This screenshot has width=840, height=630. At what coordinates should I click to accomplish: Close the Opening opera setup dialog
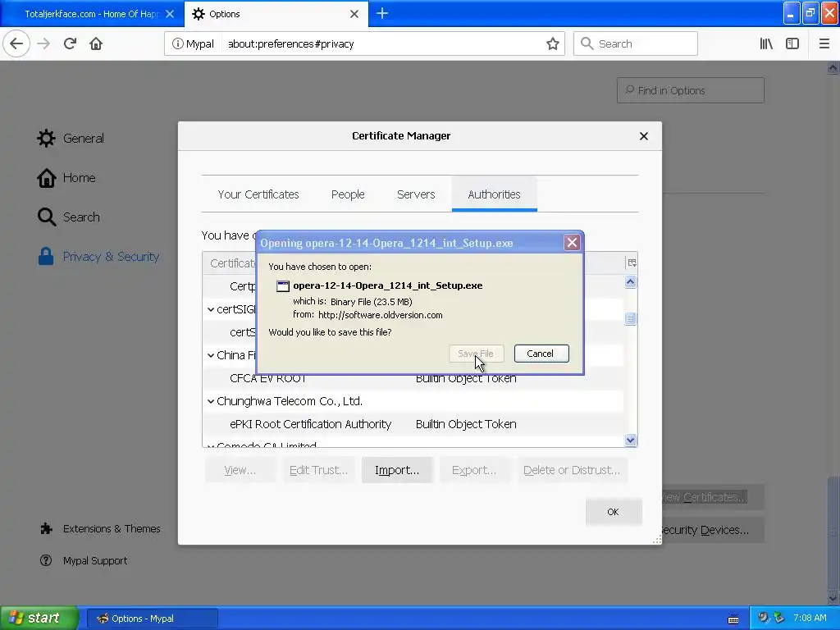(x=572, y=243)
